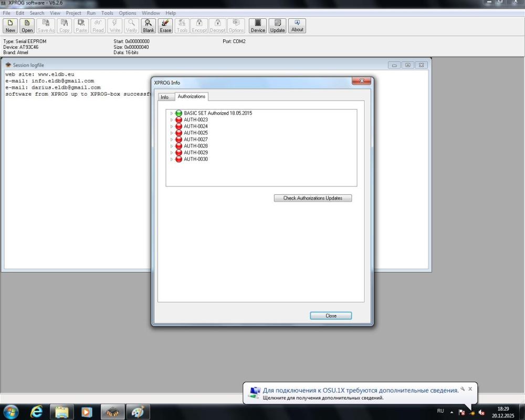Screen dimensions: 525x420
Task: Run the Blank check tool
Action: [x=149, y=26]
